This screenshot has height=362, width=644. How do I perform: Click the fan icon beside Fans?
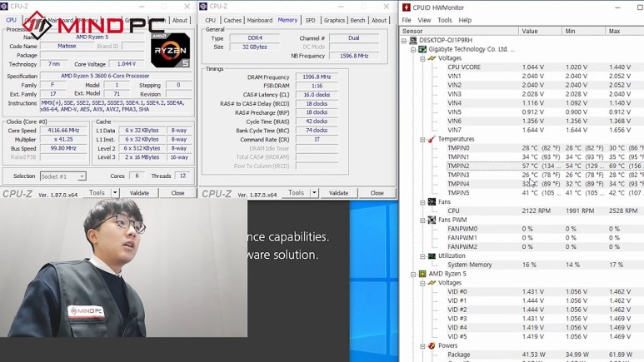pos(432,202)
